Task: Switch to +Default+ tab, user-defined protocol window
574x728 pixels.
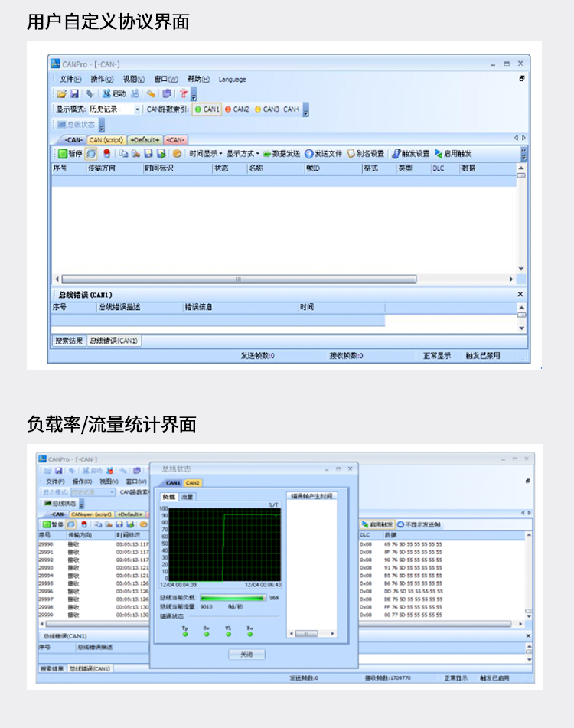Action: 145,140
